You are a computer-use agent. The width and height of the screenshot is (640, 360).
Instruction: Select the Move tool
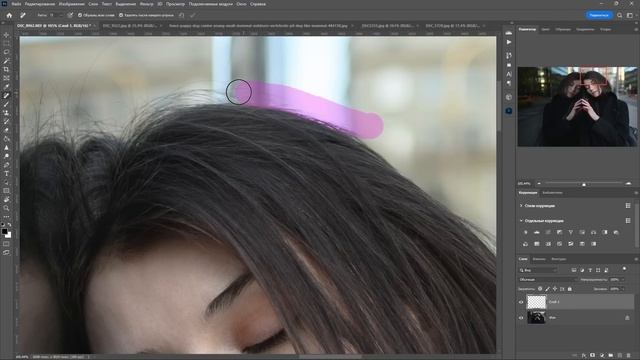tap(6, 35)
